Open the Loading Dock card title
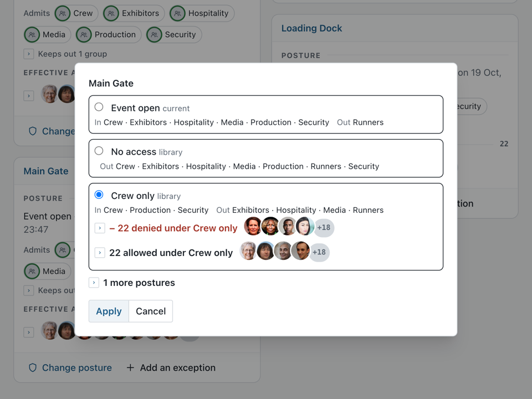The width and height of the screenshot is (532, 399). 311,28
